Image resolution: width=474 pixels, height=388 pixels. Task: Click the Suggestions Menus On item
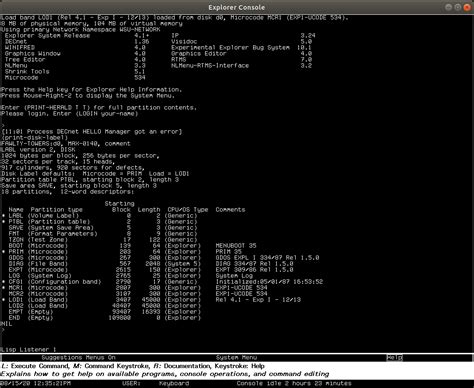(x=78, y=358)
